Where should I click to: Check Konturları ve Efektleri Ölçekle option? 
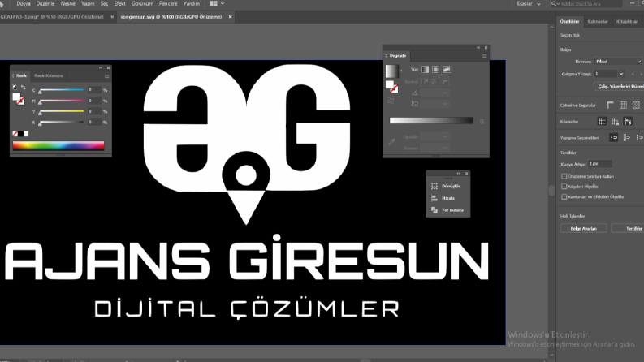[x=564, y=197]
